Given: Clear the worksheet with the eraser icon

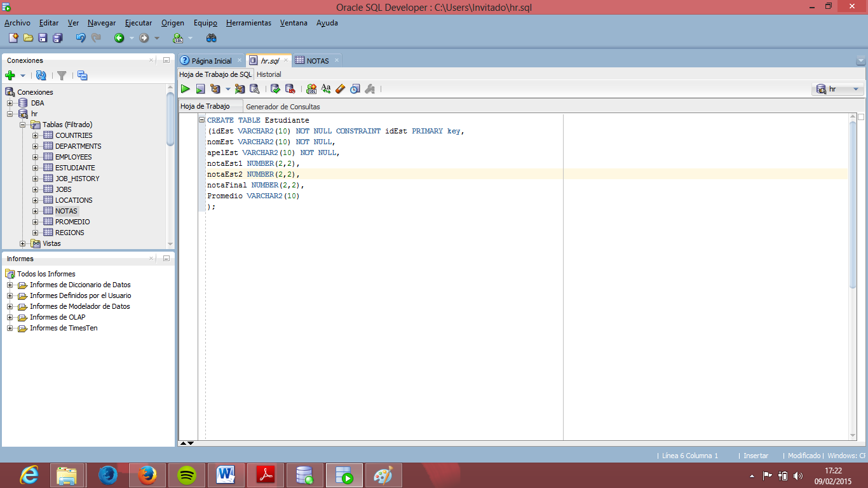Looking at the screenshot, I should click(x=340, y=89).
